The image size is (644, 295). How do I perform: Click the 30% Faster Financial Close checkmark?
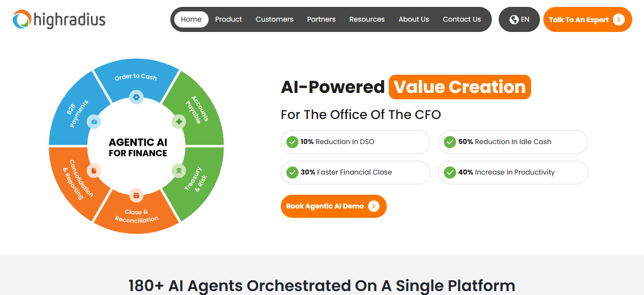pyautogui.click(x=293, y=173)
